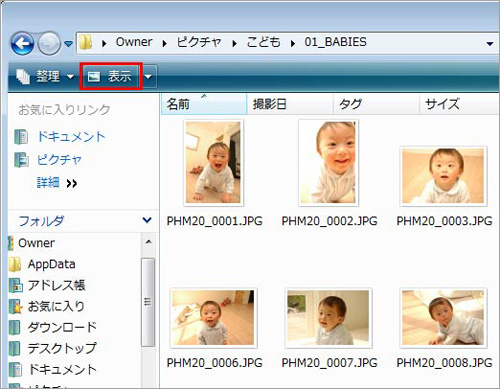Viewport: 500px width, 389px height.
Task: Click the PHM20_0006.JPG file name
Action: (215, 363)
